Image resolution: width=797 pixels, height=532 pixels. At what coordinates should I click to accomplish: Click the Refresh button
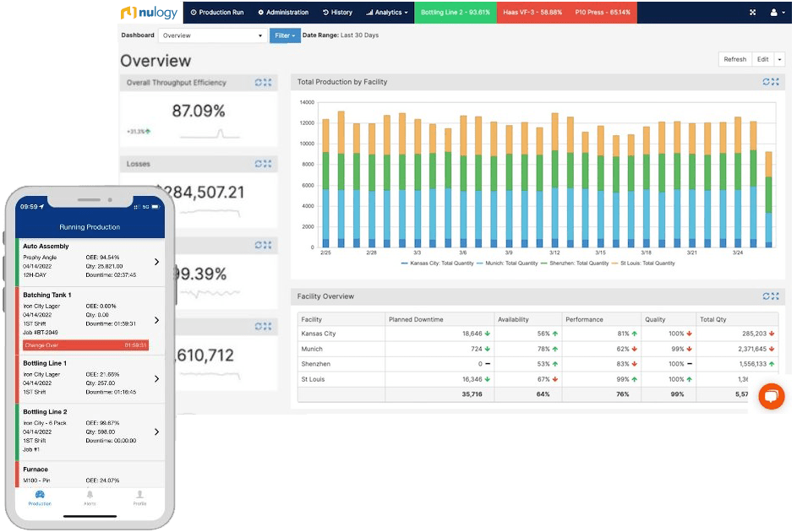click(x=735, y=59)
